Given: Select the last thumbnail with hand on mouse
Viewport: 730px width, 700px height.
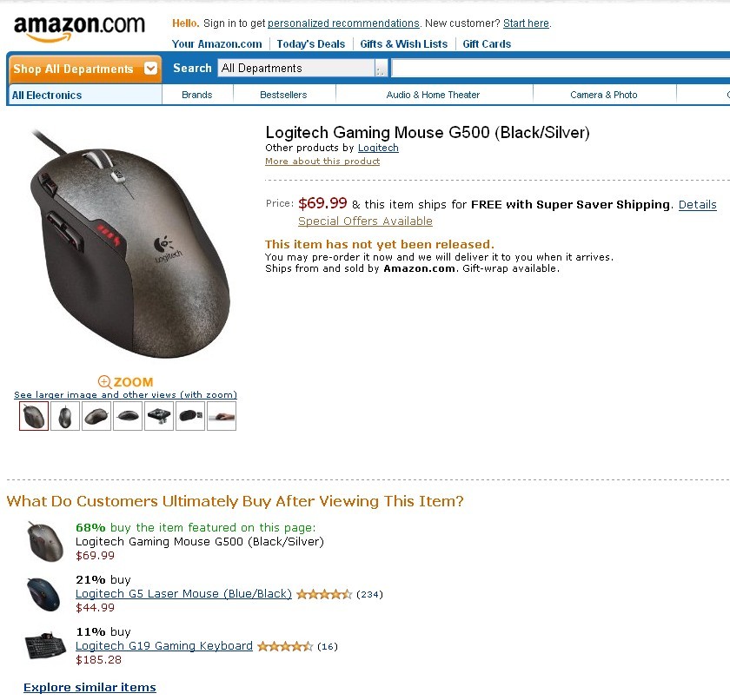Looking at the screenshot, I should coord(222,416).
